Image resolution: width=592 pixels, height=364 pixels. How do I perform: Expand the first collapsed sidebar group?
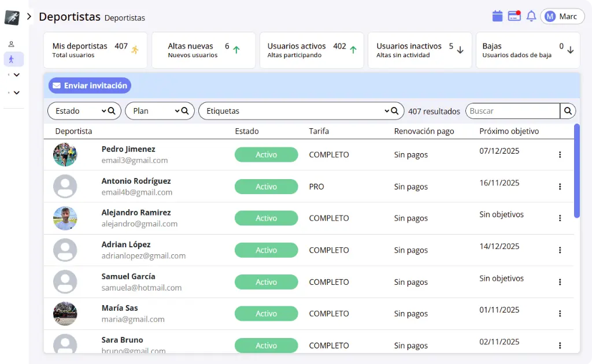pyautogui.click(x=16, y=75)
